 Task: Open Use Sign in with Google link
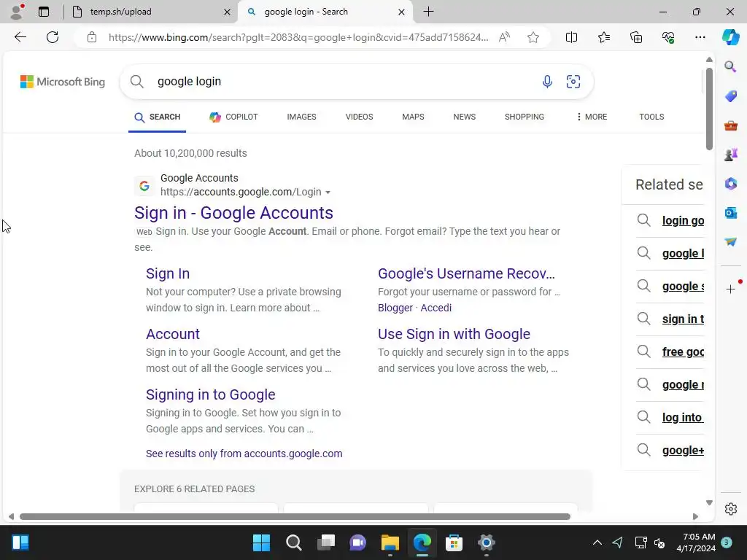(x=454, y=334)
